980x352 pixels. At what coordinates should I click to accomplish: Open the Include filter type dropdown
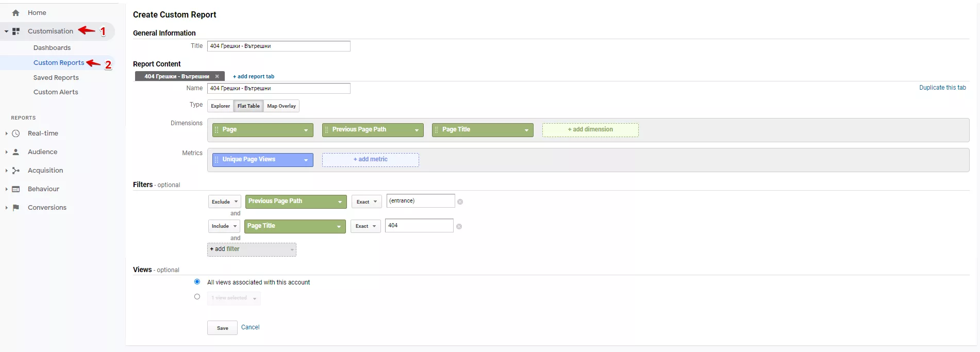pos(224,226)
